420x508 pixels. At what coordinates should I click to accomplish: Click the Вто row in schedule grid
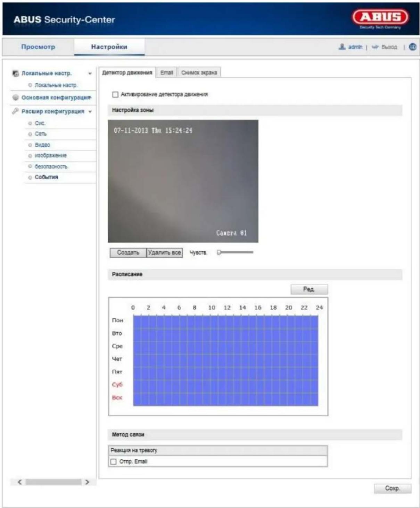point(225,335)
